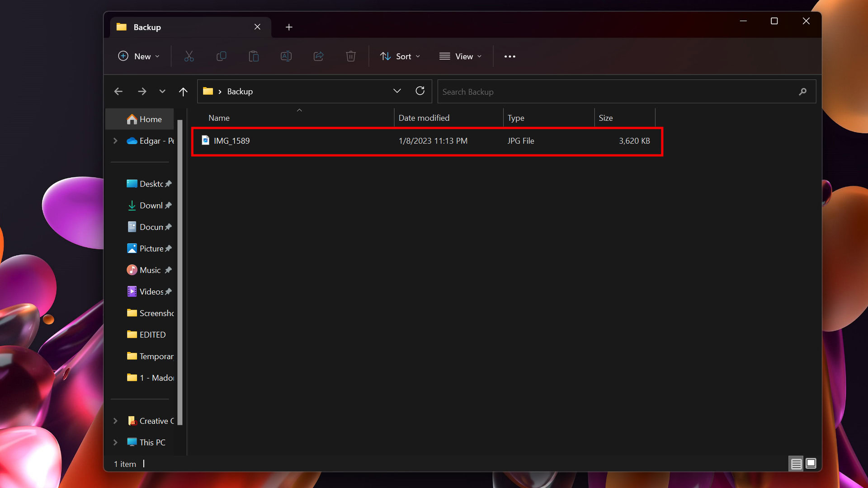The height and width of the screenshot is (488, 868).
Task: Expand the This PC tree node
Action: (x=115, y=442)
